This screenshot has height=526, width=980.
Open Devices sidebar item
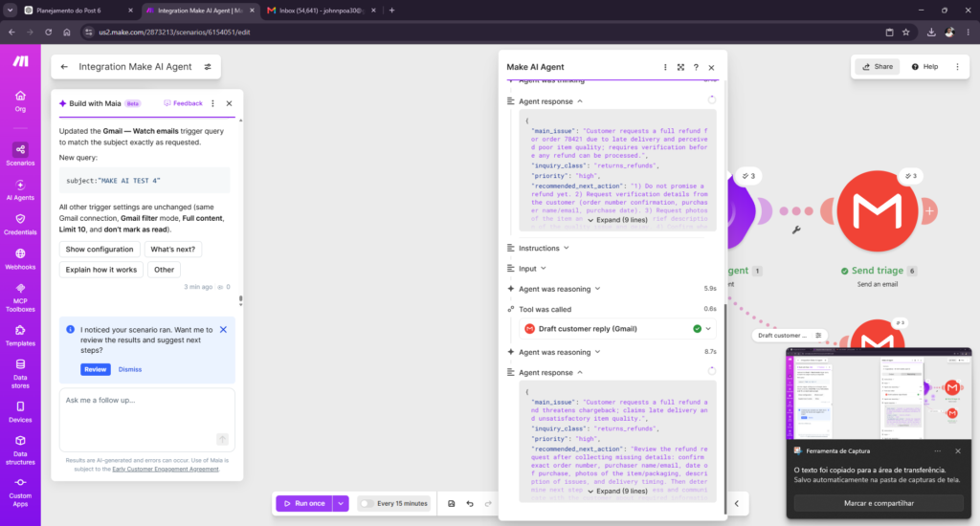[x=20, y=411]
